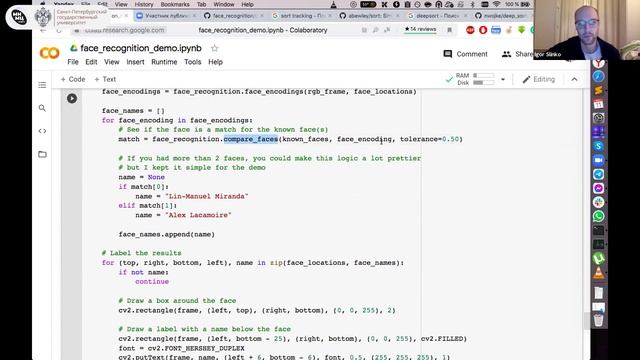Open Messenger from the dock
Screen dimensions: 640x360
598,188
